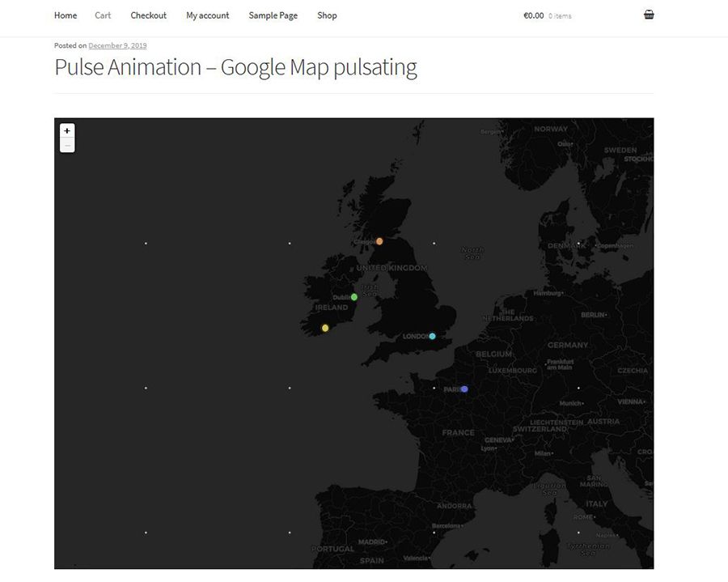728x582 pixels.
Task: Click the DENMARK map label
Action: click(x=566, y=246)
